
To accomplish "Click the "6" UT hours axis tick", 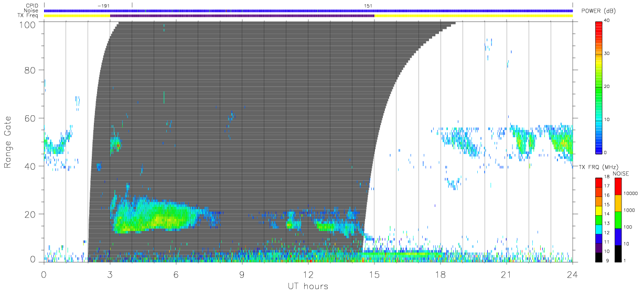I will click(176, 273).
